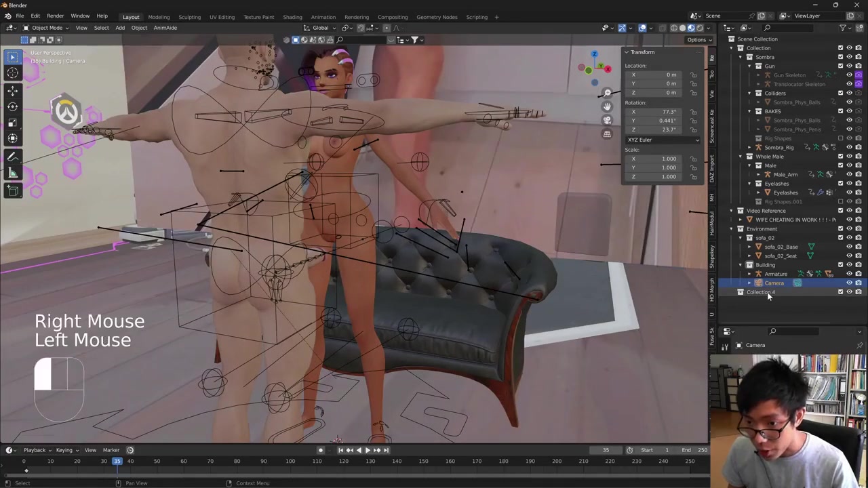Select the Rotate tool in the toolbar
Image resolution: width=868 pixels, height=488 pixels.
[12, 106]
